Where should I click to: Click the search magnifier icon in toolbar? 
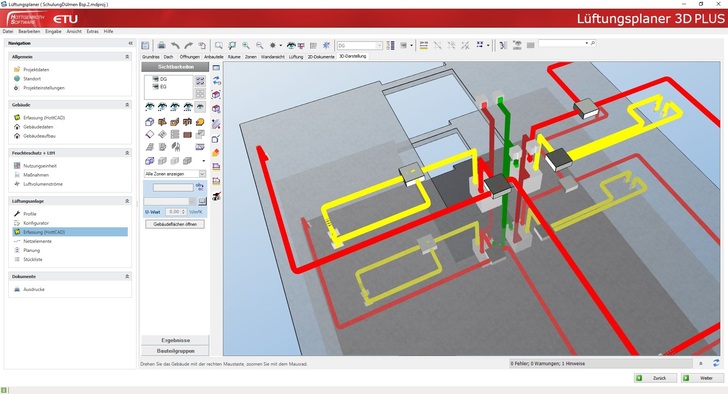point(593,43)
